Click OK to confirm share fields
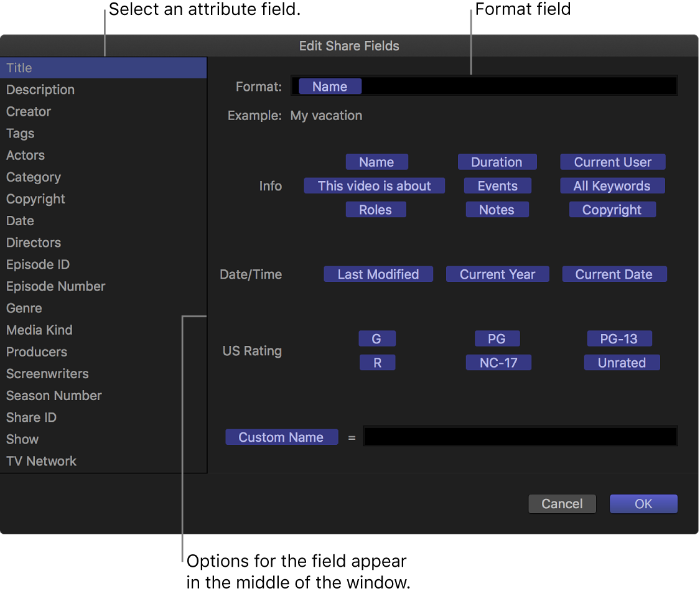This screenshot has height=596, width=700. coord(643,504)
